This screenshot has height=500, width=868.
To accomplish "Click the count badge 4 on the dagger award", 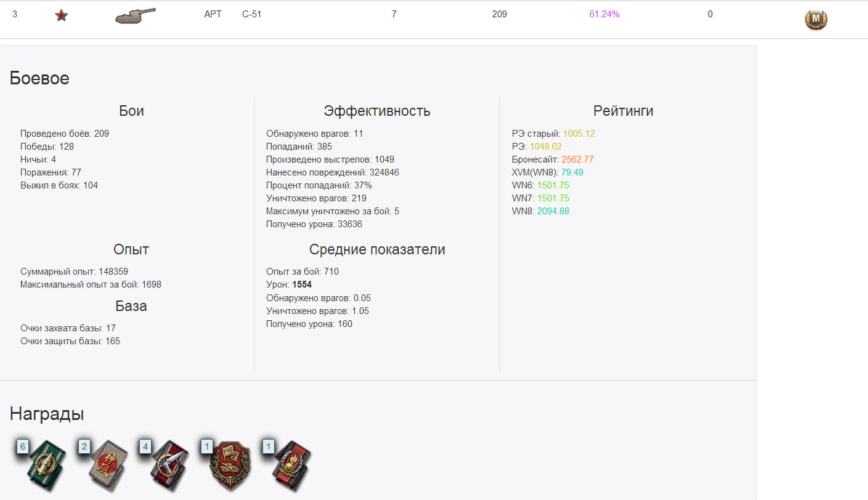I will (x=145, y=446).
